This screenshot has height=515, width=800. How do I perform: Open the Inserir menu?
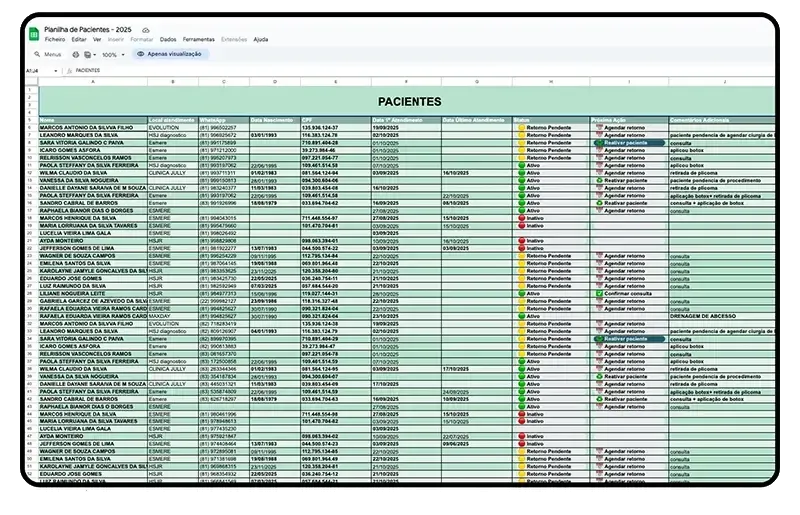click(116, 39)
